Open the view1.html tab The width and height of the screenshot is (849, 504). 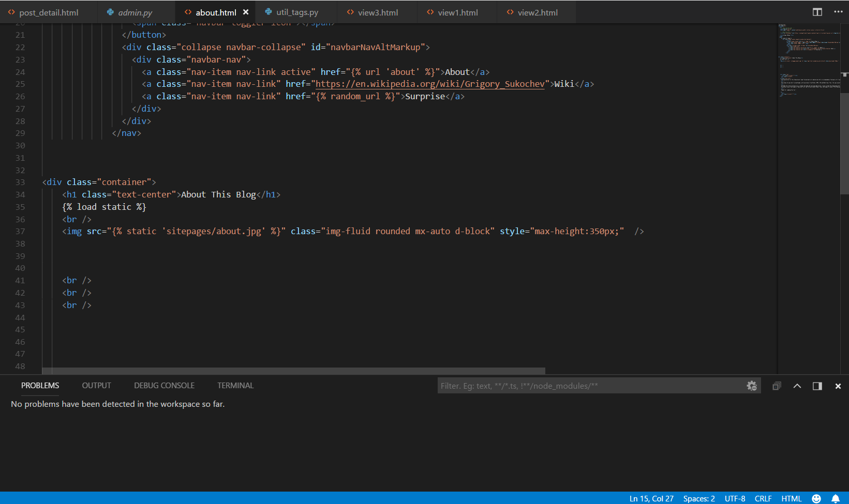[457, 12]
